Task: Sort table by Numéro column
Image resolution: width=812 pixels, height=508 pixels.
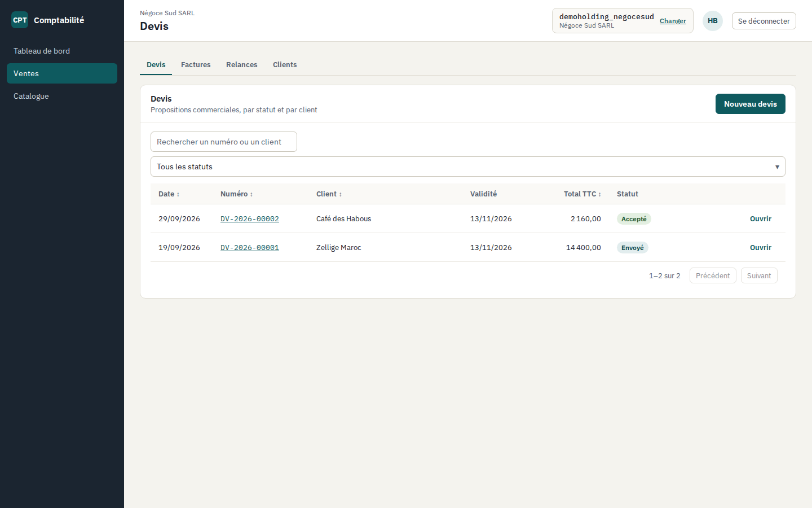Action: coord(236,194)
